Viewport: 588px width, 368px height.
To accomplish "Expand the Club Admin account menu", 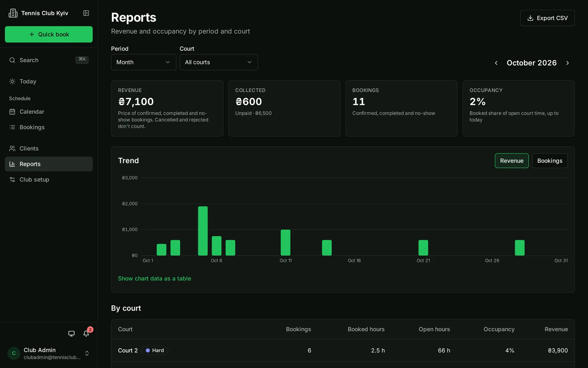I will [x=87, y=353].
